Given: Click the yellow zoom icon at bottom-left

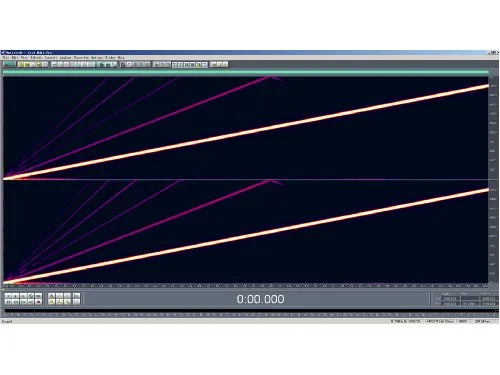Looking at the screenshot, I should [x=51, y=302].
